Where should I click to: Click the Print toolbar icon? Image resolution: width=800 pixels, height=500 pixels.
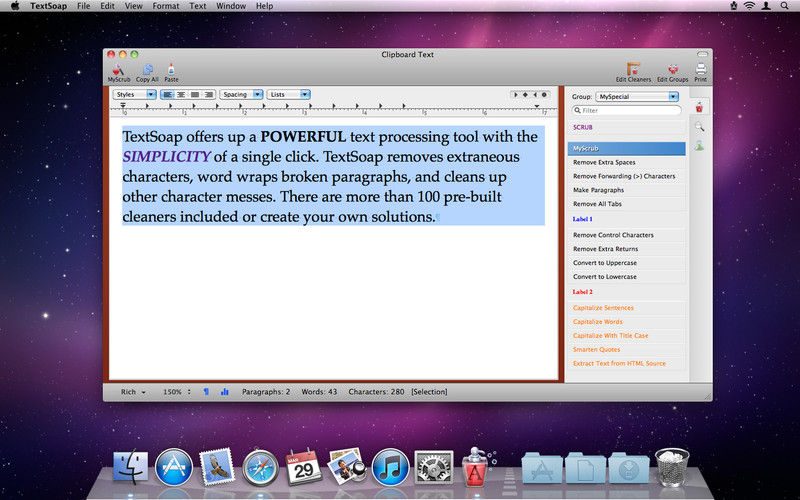click(701, 72)
